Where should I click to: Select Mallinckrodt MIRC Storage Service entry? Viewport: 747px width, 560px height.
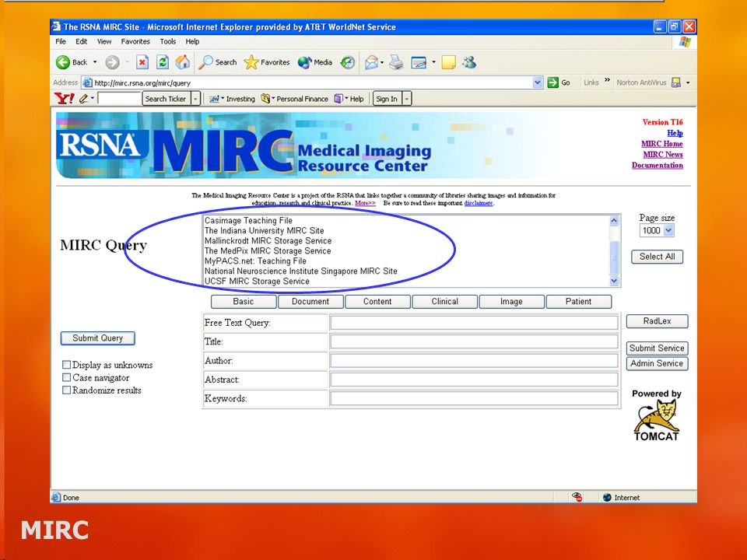pyautogui.click(x=268, y=241)
